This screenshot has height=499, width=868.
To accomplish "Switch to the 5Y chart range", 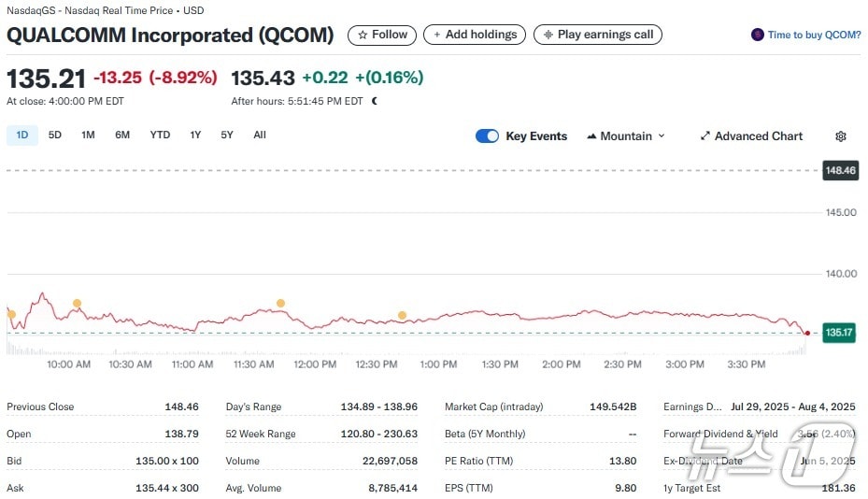I will coord(227,135).
